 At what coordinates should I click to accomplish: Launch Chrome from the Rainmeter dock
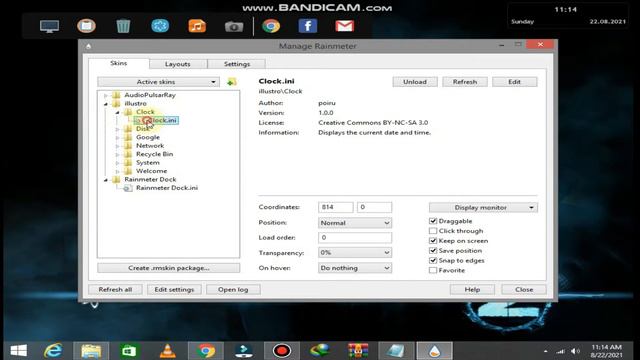pyautogui.click(x=271, y=26)
